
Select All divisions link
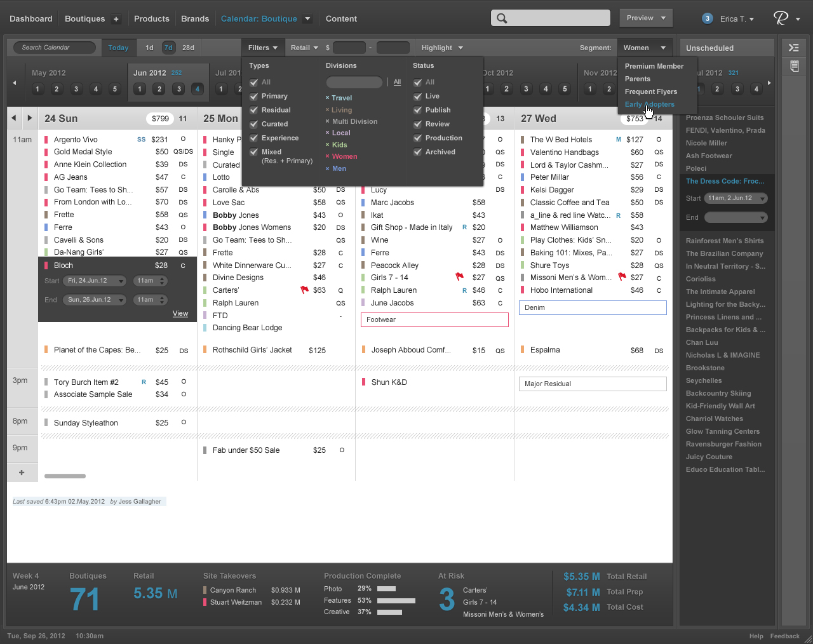click(397, 82)
